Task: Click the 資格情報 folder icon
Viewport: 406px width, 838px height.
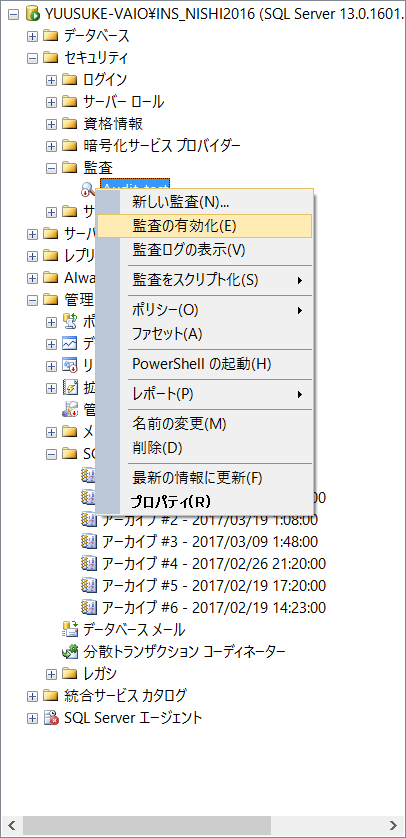Action: pyautogui.click(x=69, y=123)
